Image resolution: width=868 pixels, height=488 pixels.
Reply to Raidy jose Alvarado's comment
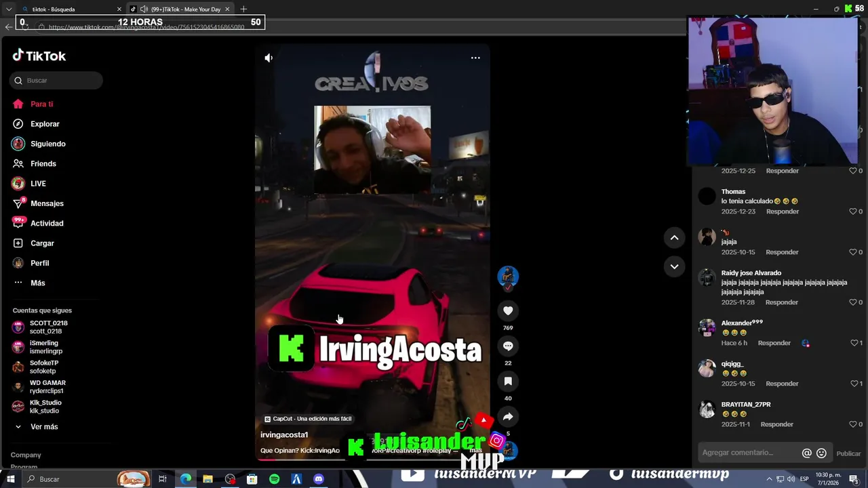[x=782, y=302]
